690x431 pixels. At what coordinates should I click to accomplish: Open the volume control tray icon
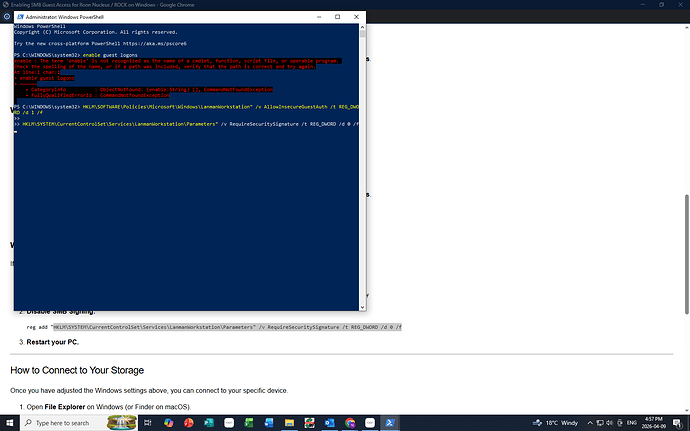(x=609, y=423)
